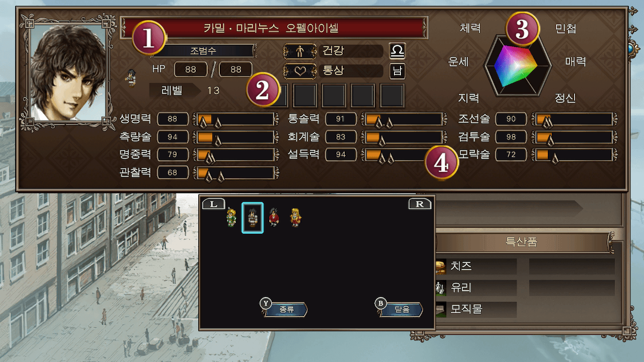Click the cheese 치즈 specialty item
Viewport: 644px width, 362px height.
[x=476, y=266]
